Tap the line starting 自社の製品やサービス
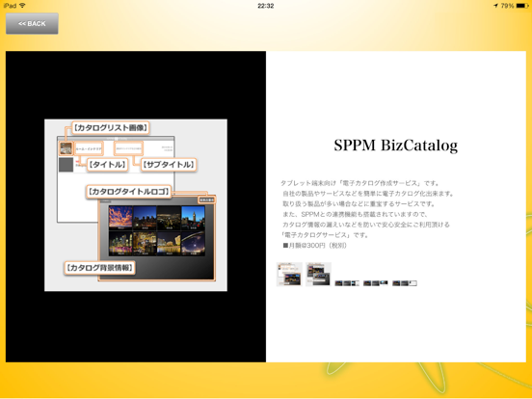Viewport: 532px width, 399px height. [x=368, y=194]
